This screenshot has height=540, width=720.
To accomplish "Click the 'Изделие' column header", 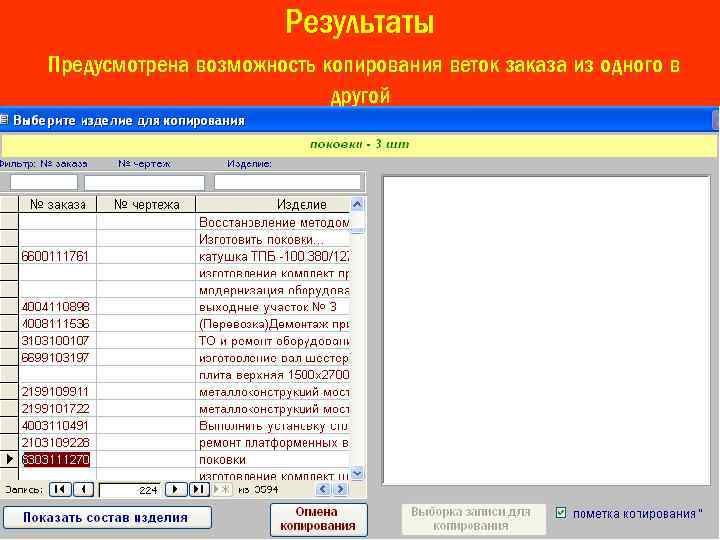I will click(x=273, y=204).
